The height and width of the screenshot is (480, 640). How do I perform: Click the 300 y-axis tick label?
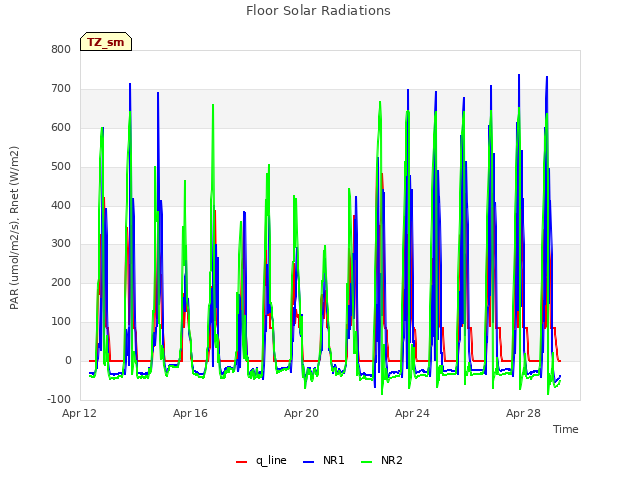pos(61,244)
